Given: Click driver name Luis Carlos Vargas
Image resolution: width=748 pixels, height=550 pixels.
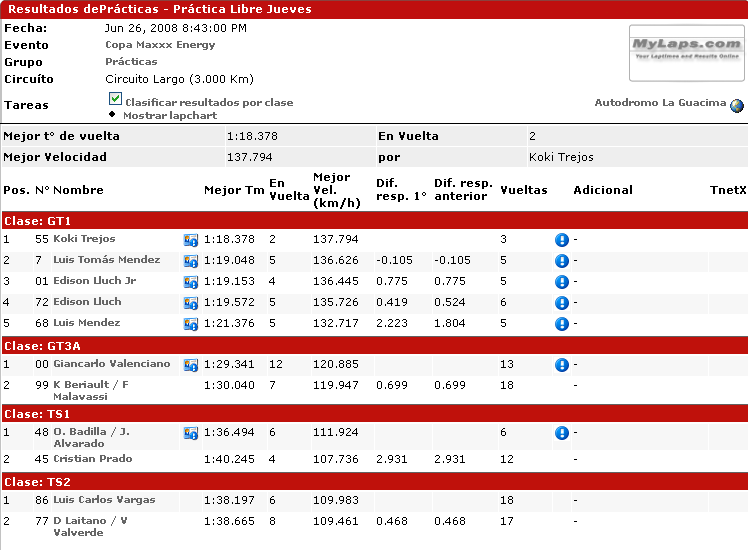Looking at the screenshot, I should (x=104, y=500).
